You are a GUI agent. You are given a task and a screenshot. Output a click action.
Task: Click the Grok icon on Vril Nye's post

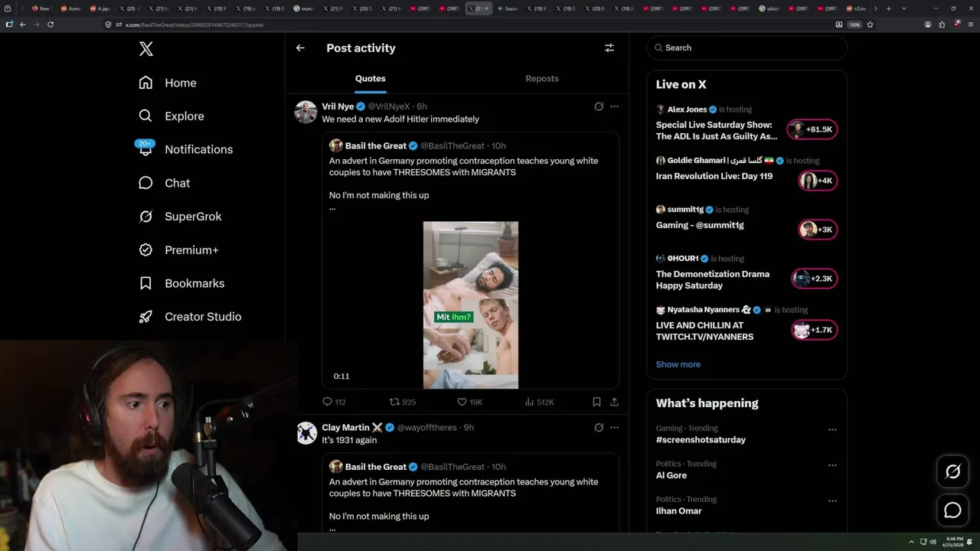(599, 106)
